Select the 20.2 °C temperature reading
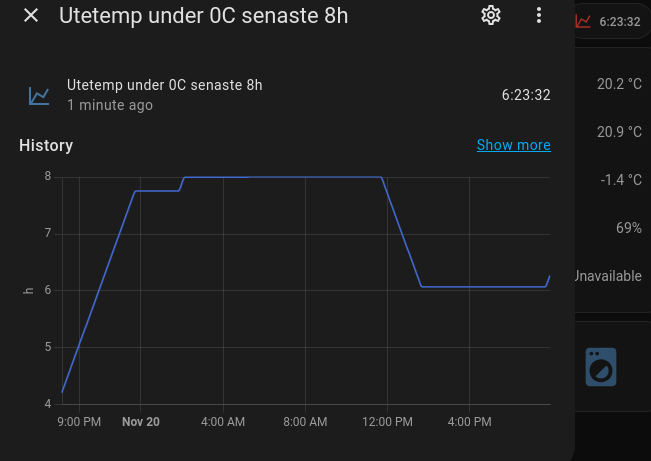 point(619,84)
